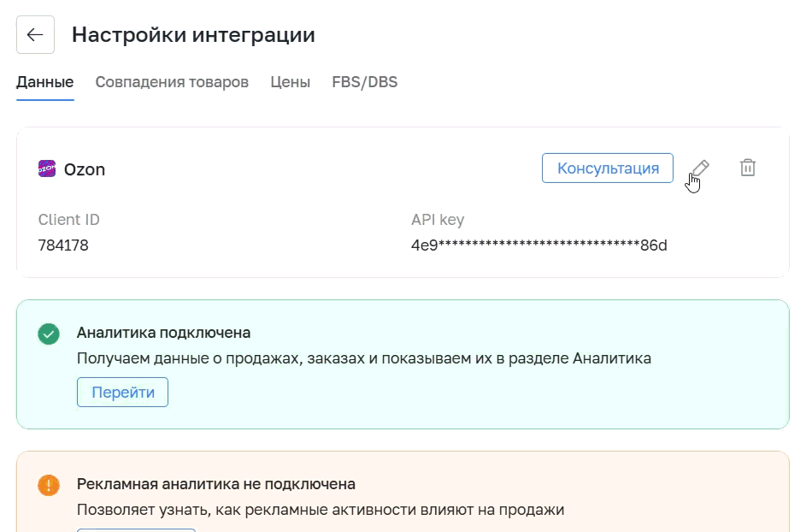812x532 pixels.
Task: Go back using the arrow button
Action: (x=35, y=35)
